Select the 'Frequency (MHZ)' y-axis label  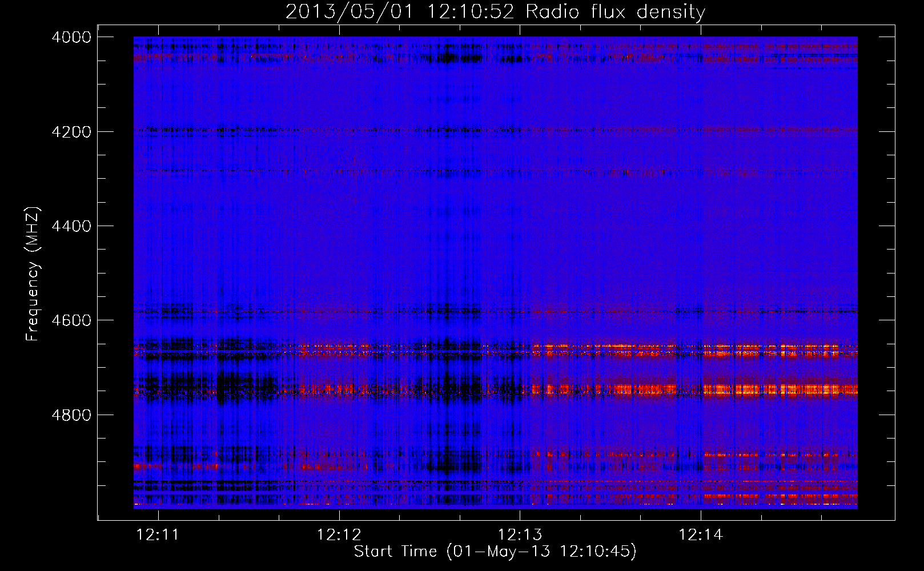pos(33,274)
